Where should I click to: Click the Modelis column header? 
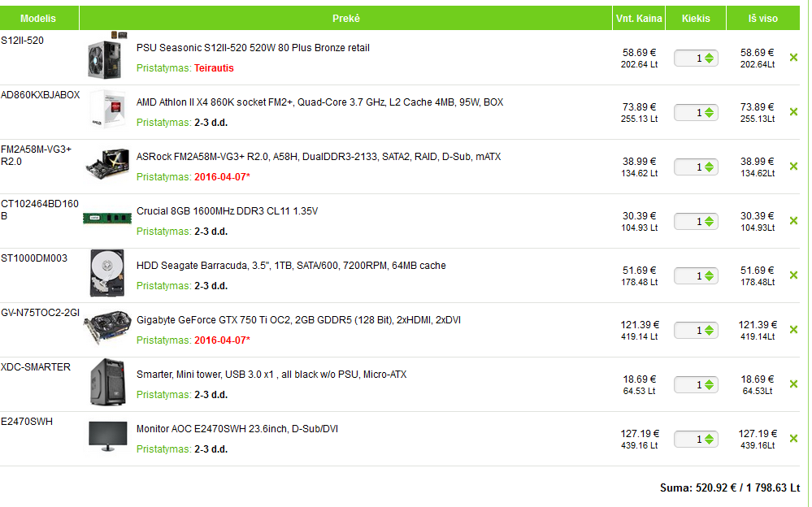pos(38,18)
